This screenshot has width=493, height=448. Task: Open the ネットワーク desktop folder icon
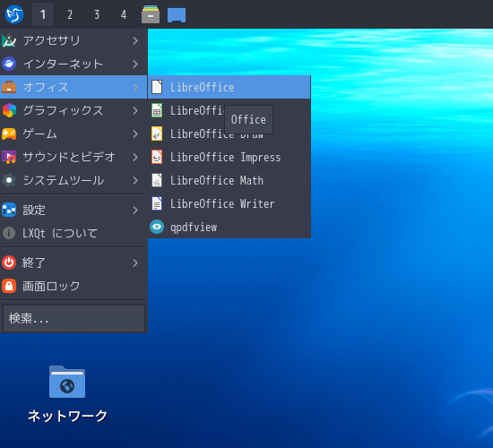(67, 382)
